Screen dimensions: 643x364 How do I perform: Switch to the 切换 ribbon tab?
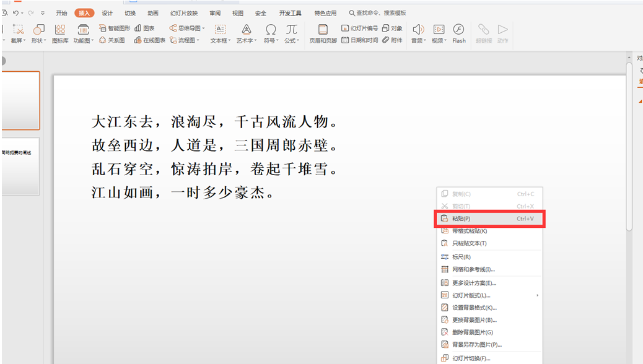click(130, 13)
